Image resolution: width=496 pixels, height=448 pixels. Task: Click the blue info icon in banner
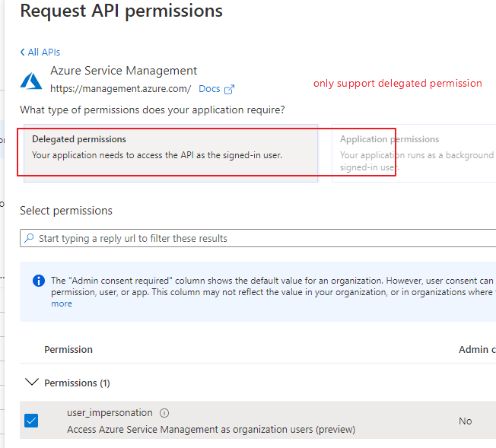39,281
